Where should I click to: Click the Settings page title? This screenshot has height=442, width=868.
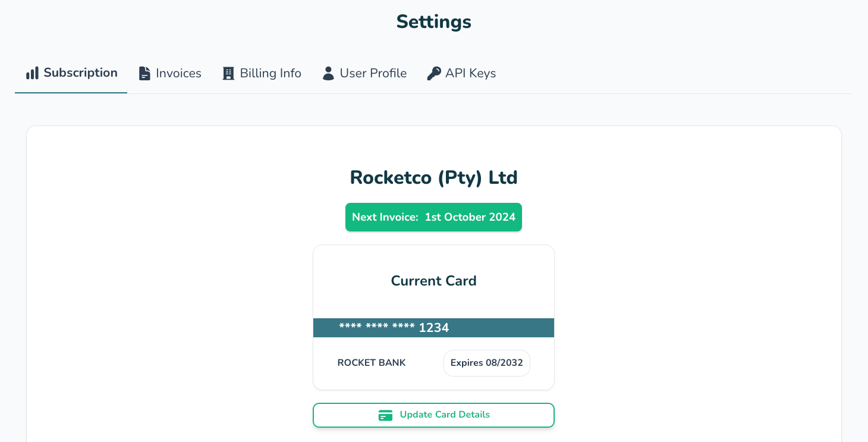click(x=433, y=22)
